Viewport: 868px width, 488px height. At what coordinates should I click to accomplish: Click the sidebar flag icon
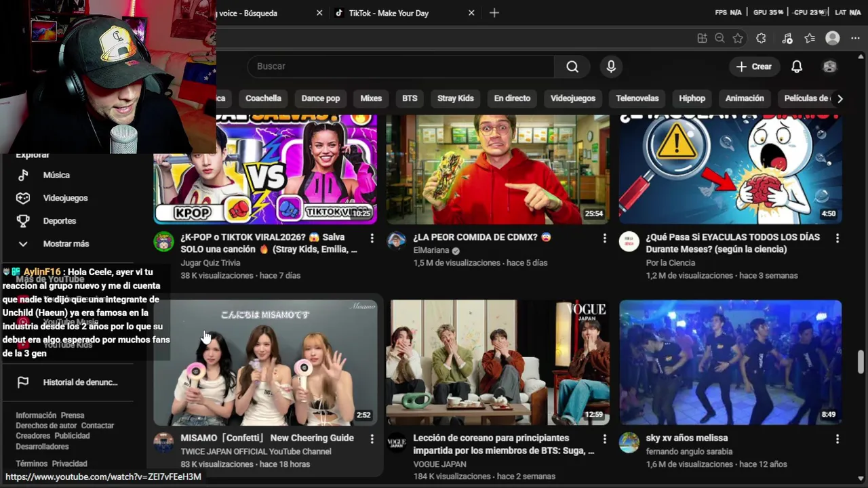[23, 382]
